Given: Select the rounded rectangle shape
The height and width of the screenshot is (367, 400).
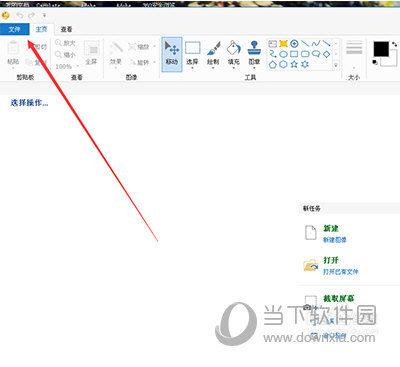Looking at the screenshot, I should (305, 54).
